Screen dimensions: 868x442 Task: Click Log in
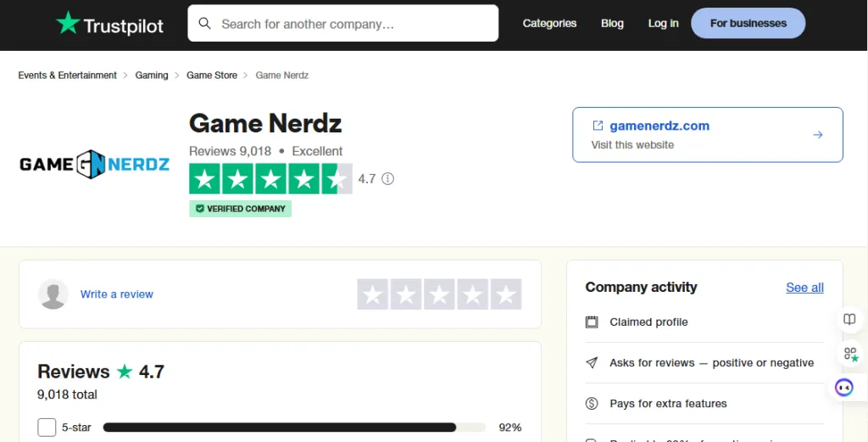(x=663, y=23)
